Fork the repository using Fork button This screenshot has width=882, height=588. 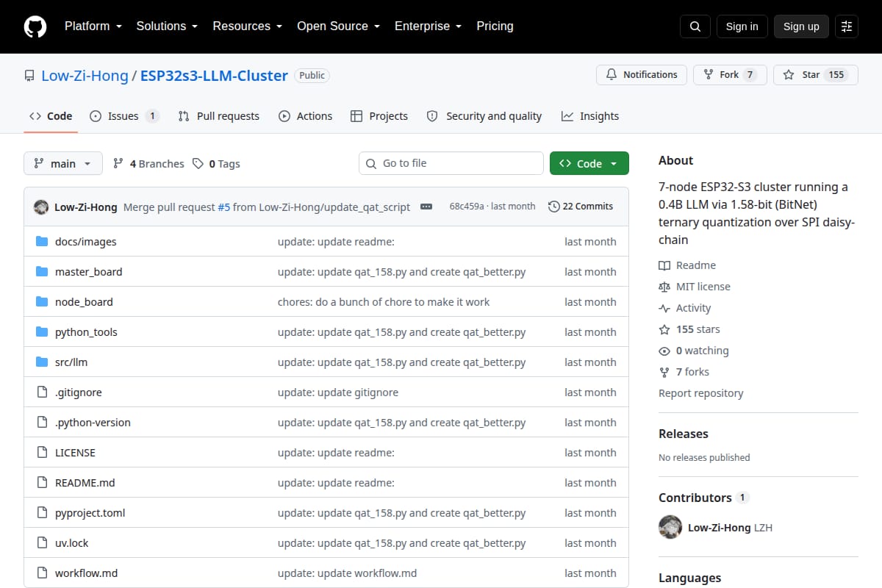(730, 75)
